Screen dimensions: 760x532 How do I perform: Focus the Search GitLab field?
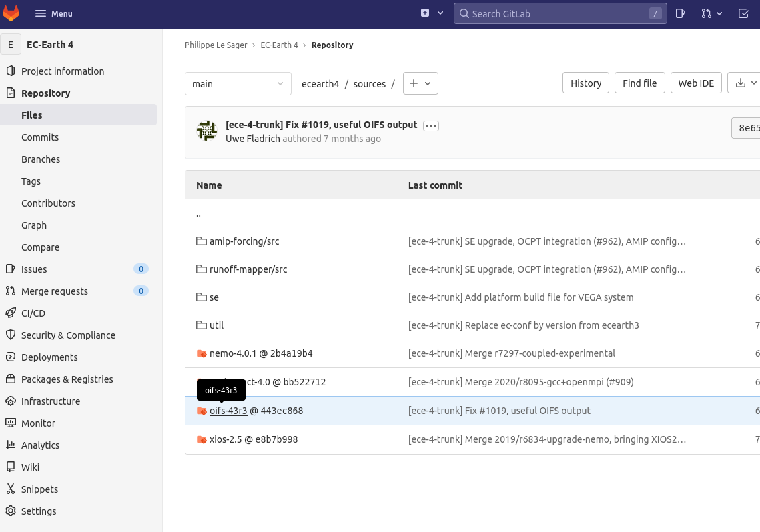tap(560, 13)
